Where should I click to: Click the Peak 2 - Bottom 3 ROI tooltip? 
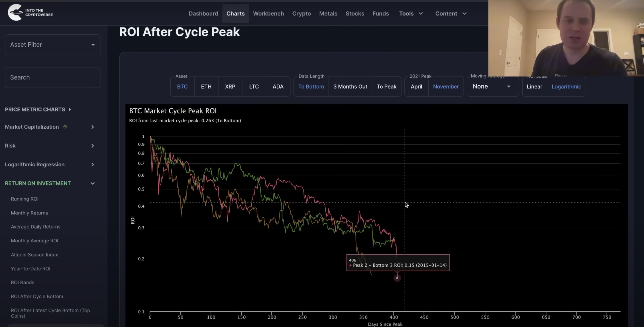click(398, 262)
